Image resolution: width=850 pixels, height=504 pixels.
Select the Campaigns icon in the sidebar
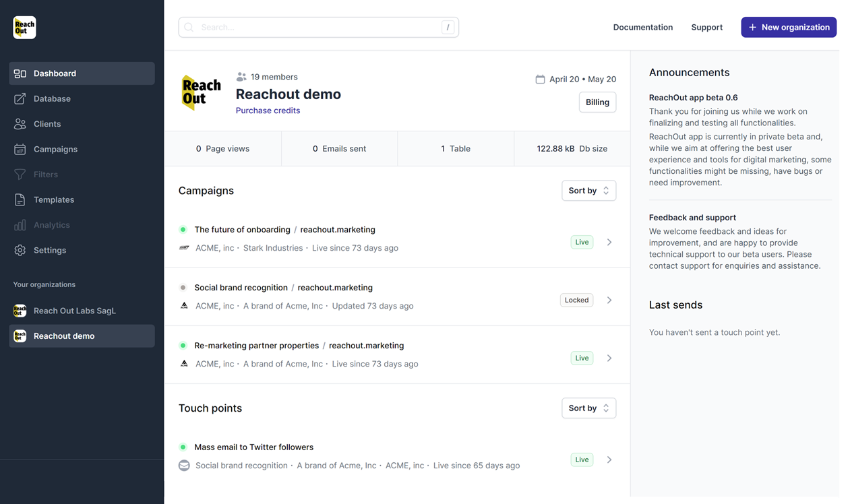coord(18,149)
